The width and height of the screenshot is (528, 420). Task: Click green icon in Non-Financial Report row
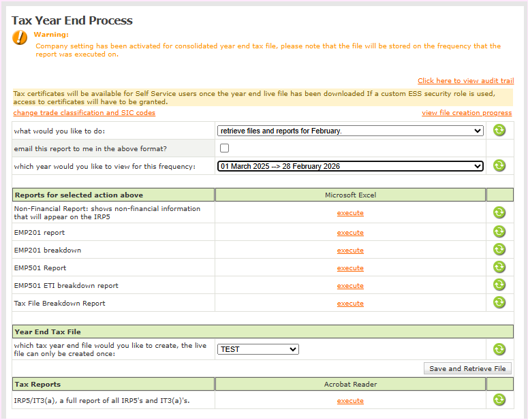499,212
